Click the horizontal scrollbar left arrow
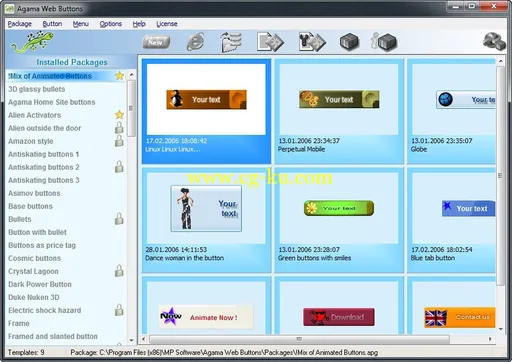Image resolution: width=512 pixels, height=362 pixels. [144, 339]
